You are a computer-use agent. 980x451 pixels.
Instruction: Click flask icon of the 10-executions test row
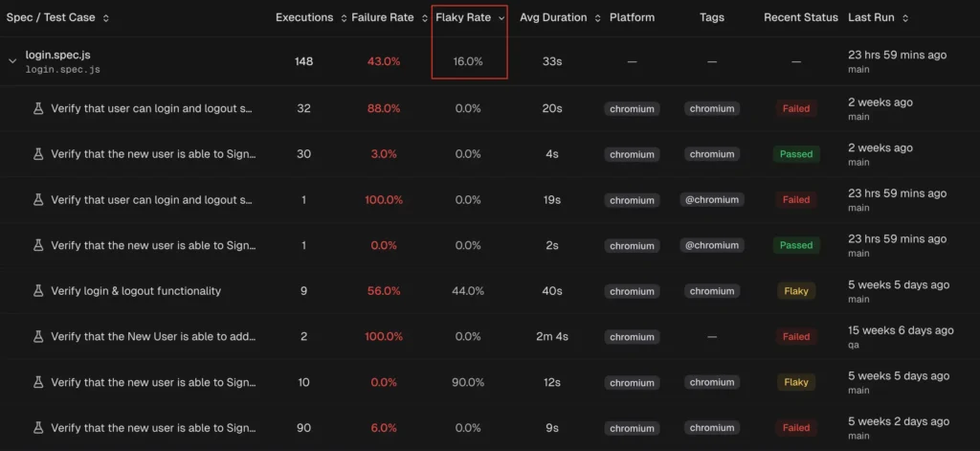pyautogui.click(x=39, y=382)
